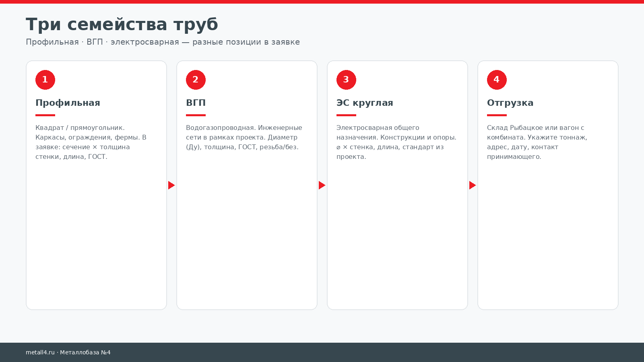Click the number 1 badge on the Профильная card
This screenshot has height=362, width=644.
pyautogui.click(x=45, y=80)
